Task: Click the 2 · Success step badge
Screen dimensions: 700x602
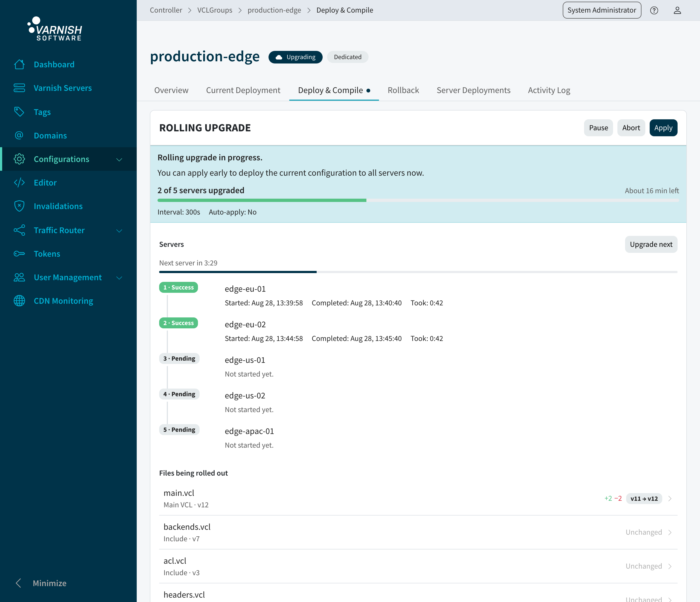Action: (178, 323)
